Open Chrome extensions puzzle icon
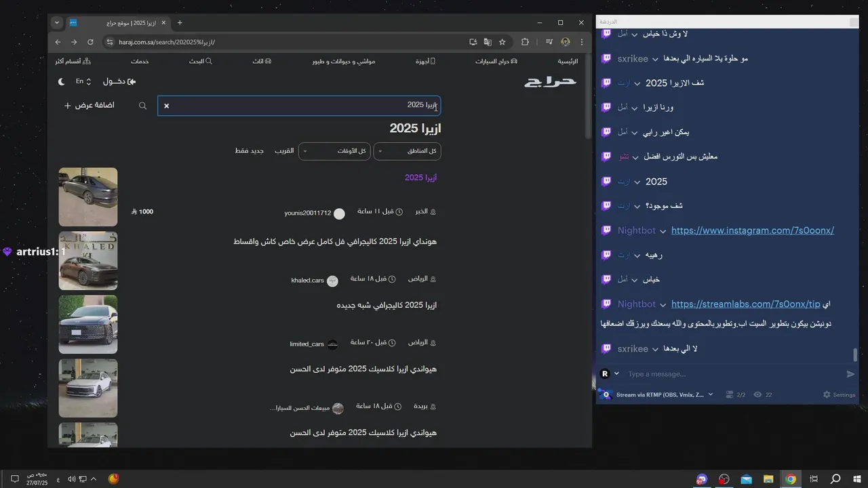Image resolution: width=868 pixels, height=488 pixels. coord(525,42)
